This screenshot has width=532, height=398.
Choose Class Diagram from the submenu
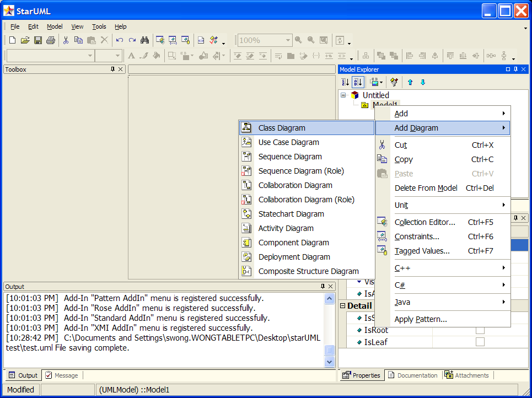307,128
